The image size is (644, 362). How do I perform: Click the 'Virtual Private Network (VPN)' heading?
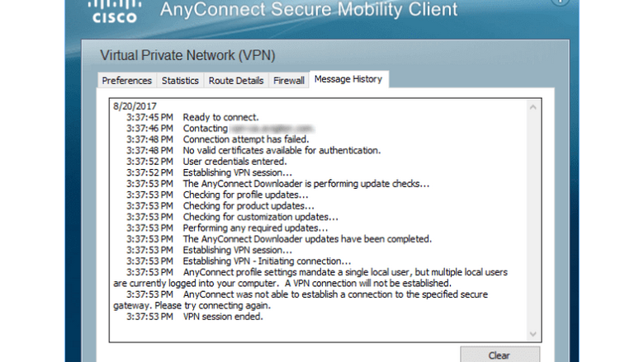[187, 55]
